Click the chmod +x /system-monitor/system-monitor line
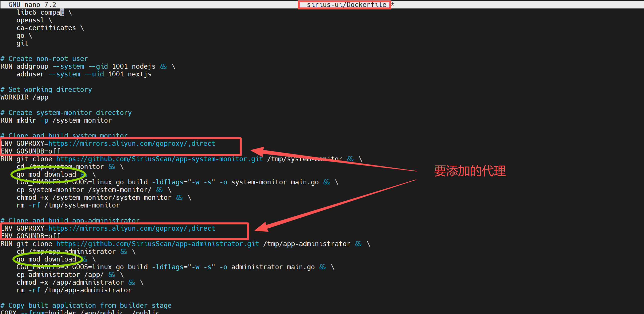The width and height of the screenshot is (644, 314). [x=94, y=198]
